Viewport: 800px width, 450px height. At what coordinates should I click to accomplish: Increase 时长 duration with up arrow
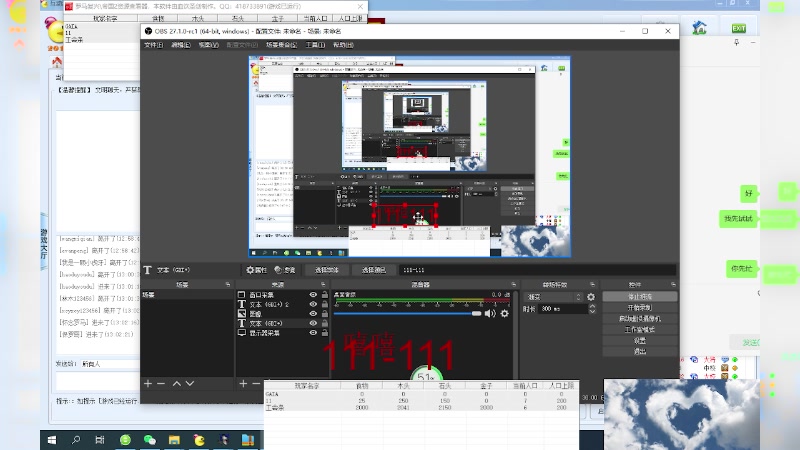[x=592, y=306]
